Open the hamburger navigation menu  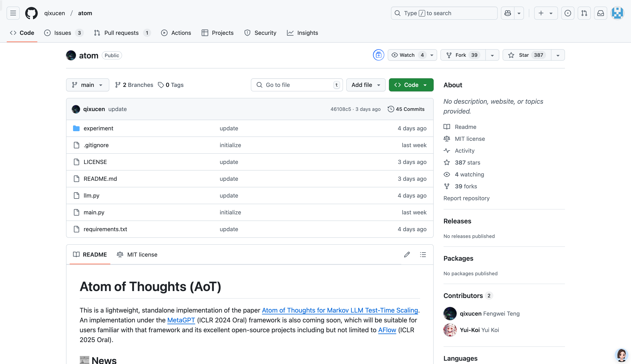tap(13, 13)
